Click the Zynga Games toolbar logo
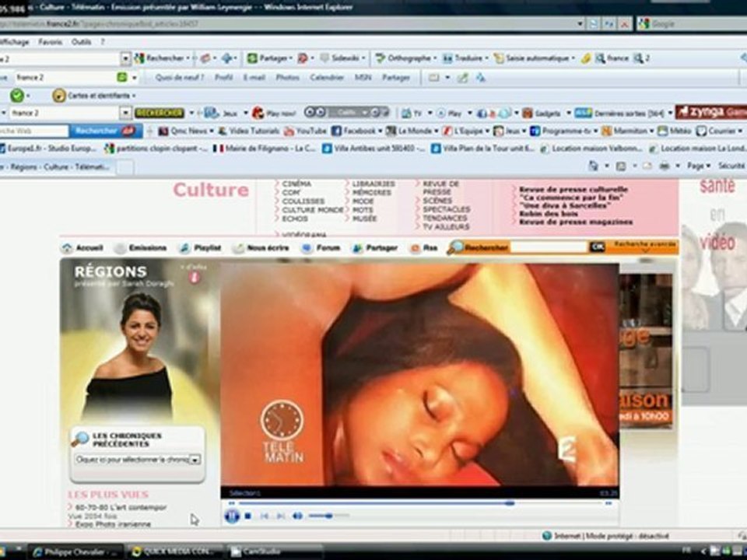747x560 pixels. (x=710, y=112)
